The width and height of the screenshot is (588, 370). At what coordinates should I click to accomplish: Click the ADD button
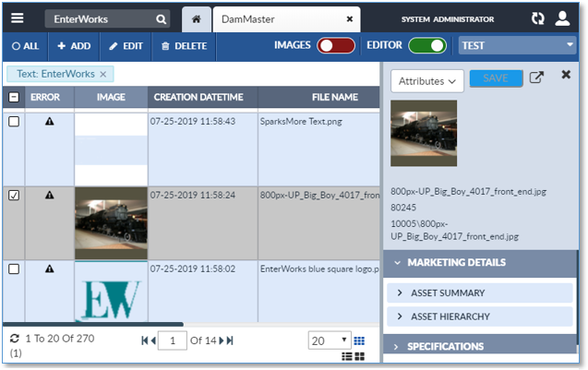74,45
